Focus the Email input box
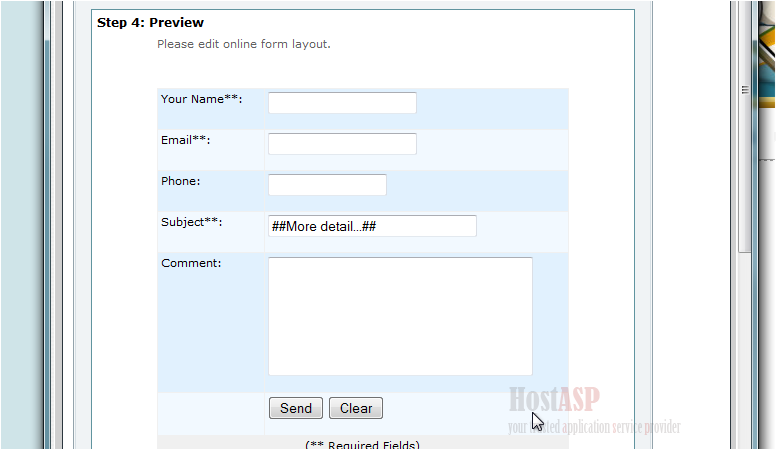The image size is (776, 450). [x=342, y=144]
